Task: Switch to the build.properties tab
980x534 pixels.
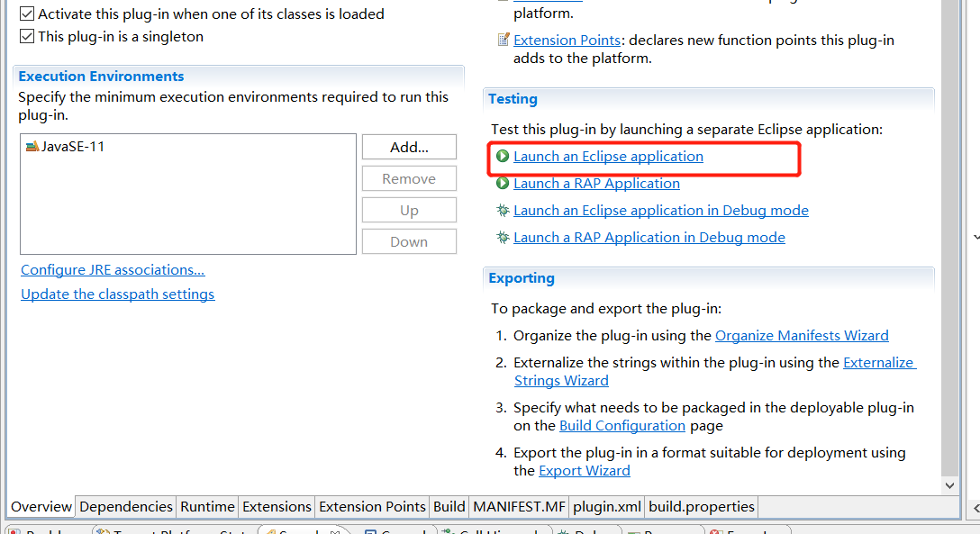Action: pyautogui.click(x=702, y=506)
